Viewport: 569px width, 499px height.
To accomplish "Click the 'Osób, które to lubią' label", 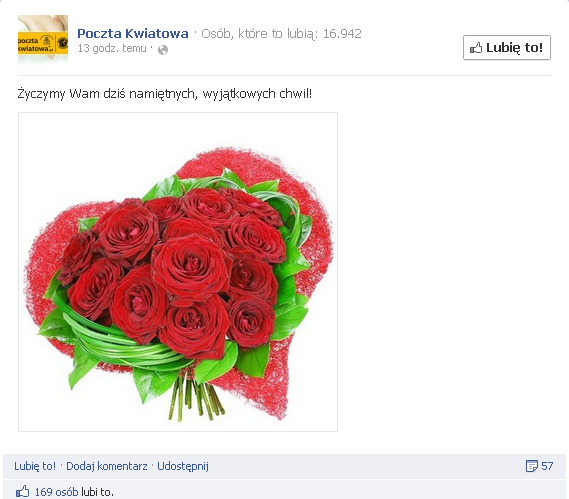I will 259,34.
